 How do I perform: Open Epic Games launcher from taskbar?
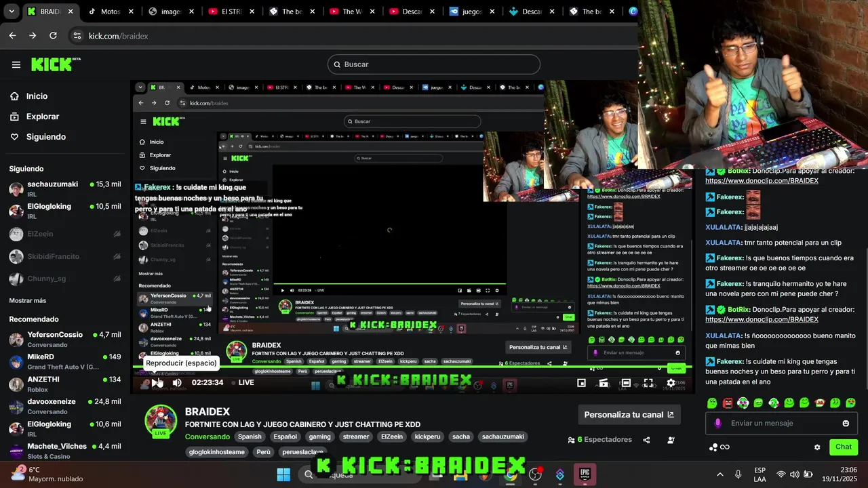coord(584,474)
